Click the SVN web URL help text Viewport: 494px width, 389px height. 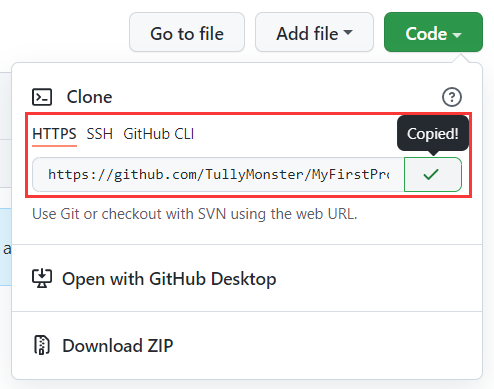pos(195,214)
